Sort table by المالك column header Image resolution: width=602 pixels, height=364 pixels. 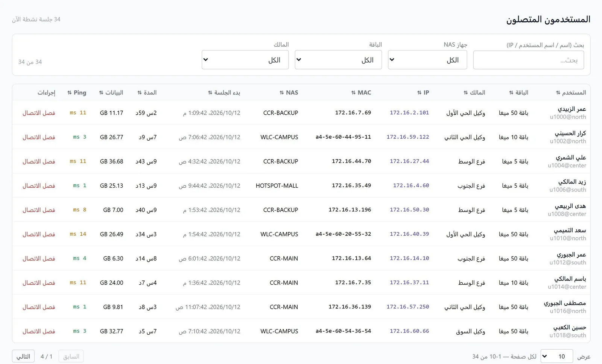pyautogui.click(x=474, y=93)
